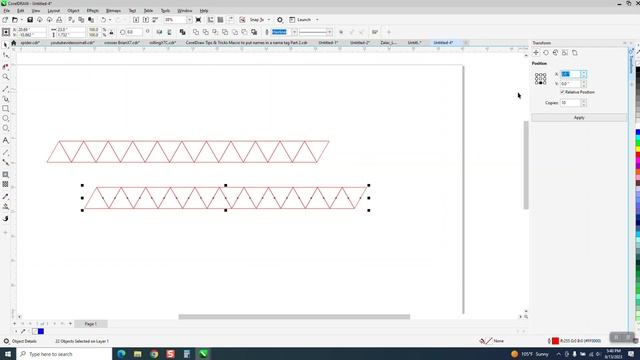Click the Copies input field
Viewport: 640px width, 360px height.
pyautogui.click(x=570, y=103)
